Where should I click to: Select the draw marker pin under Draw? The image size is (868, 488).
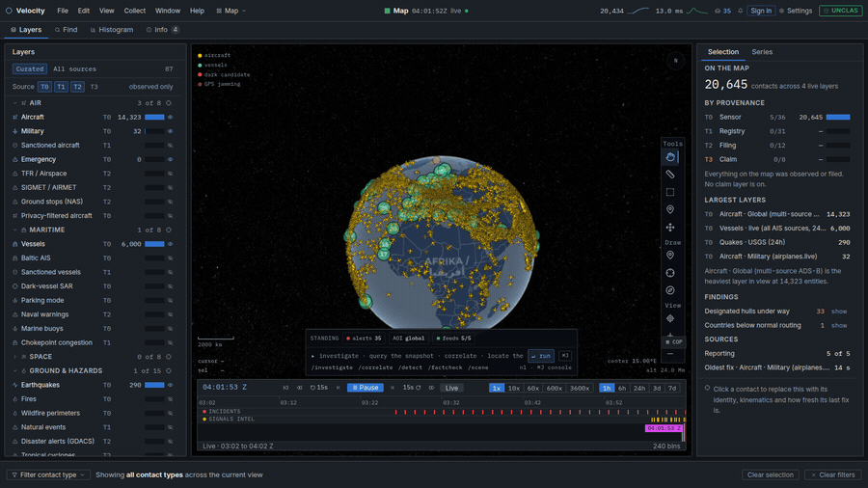[670, 255]
